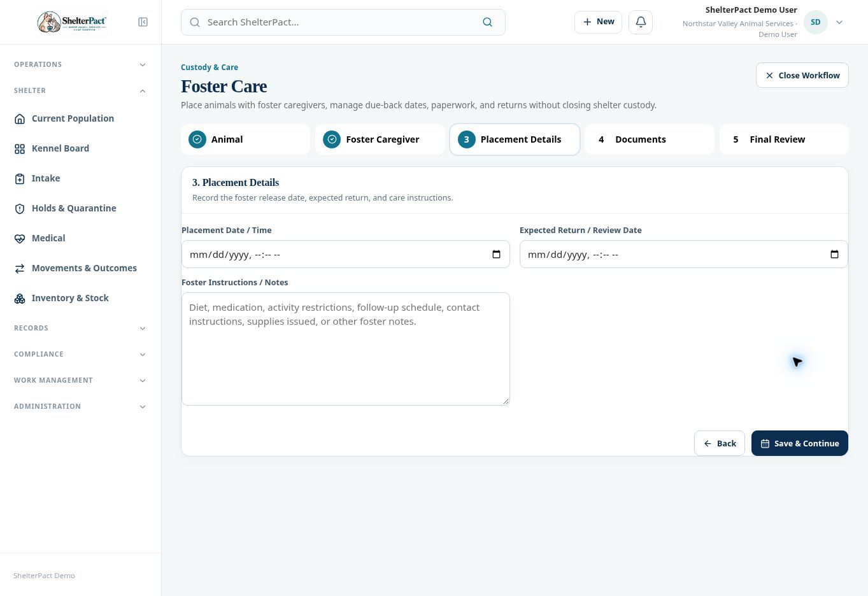Collapse the sidebar panel icon
The width and height of the screenshot is (868, 596).
tap(143, 22)
